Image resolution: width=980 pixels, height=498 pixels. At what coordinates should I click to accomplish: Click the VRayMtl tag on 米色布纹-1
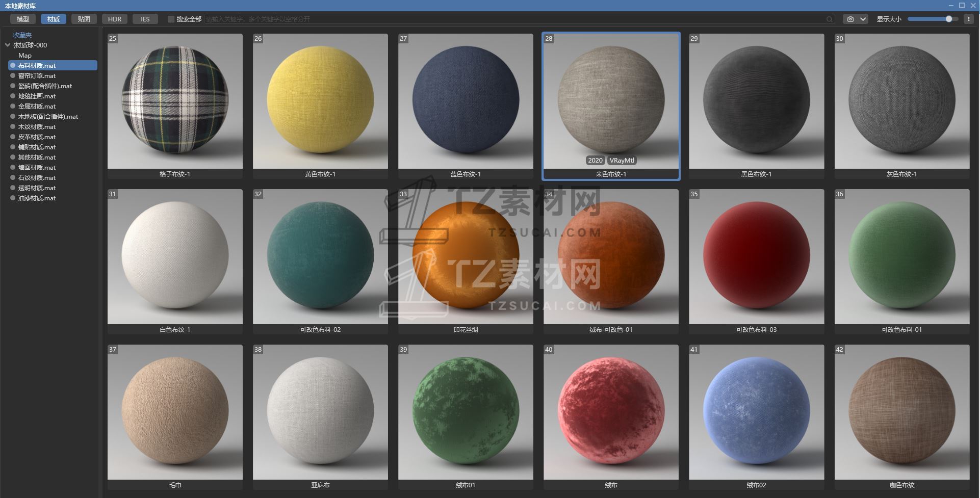[x=622, y=160]
